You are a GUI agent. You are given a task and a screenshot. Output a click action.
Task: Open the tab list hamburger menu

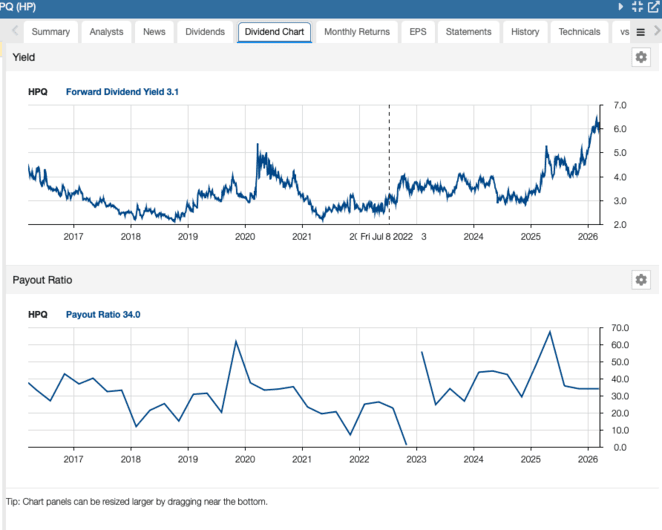(x=641, y=32)
